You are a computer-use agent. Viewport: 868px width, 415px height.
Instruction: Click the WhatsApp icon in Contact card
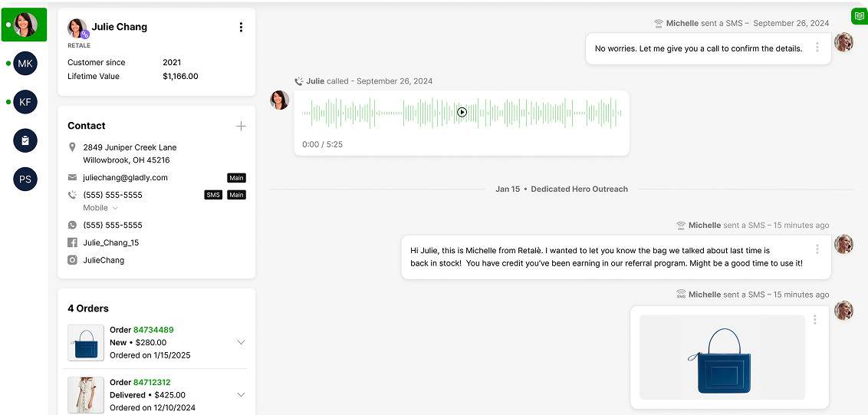(72, 225)
